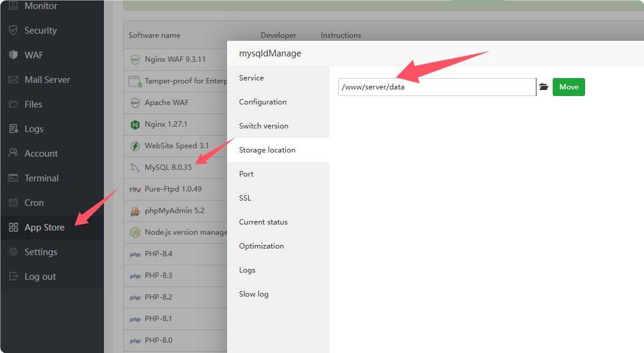The width and height of the screenshot is (644, 353).
Task: Click the PHP-8.3 php icon
Action: (135, 276)
